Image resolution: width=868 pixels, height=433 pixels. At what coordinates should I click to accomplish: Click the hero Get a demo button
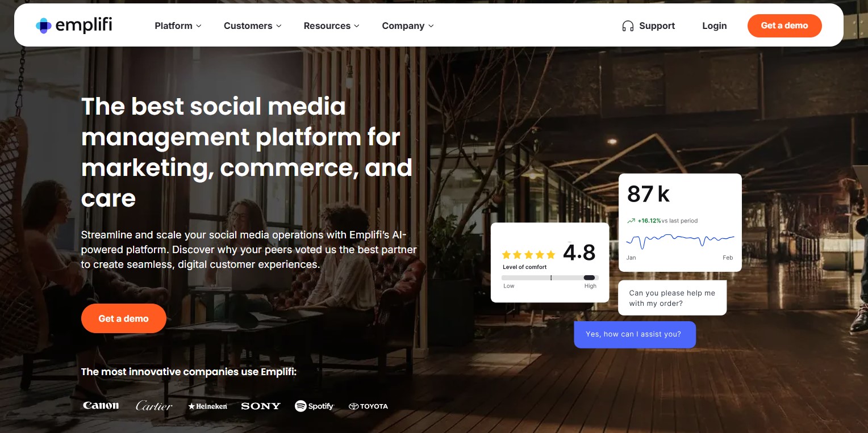pyautogui.click(x=123, y=318)
